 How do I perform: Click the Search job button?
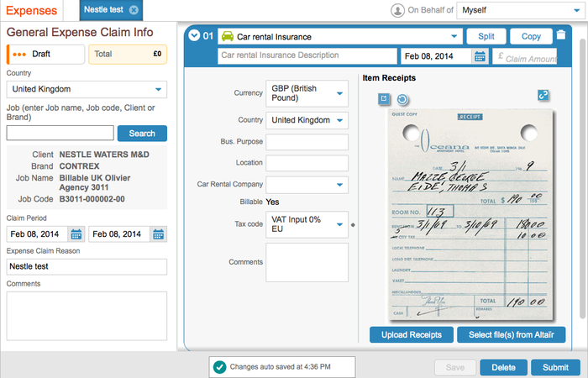[x=142, y=134]
